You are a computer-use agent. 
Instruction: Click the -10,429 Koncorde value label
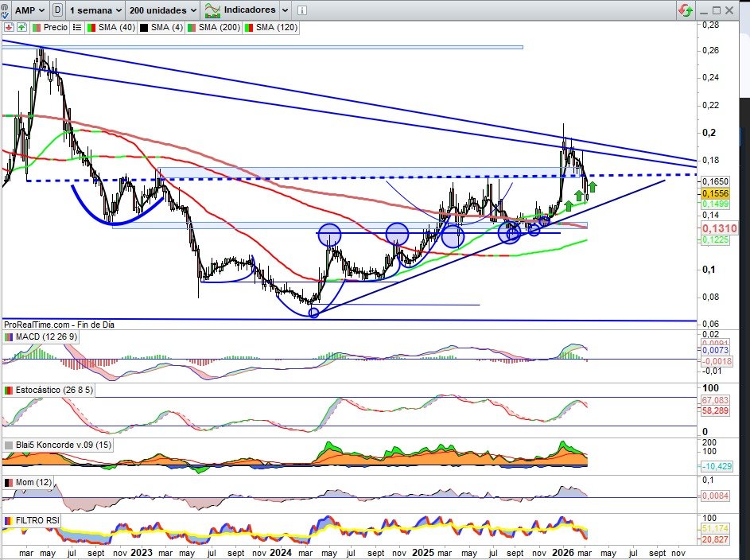point(717,466)
